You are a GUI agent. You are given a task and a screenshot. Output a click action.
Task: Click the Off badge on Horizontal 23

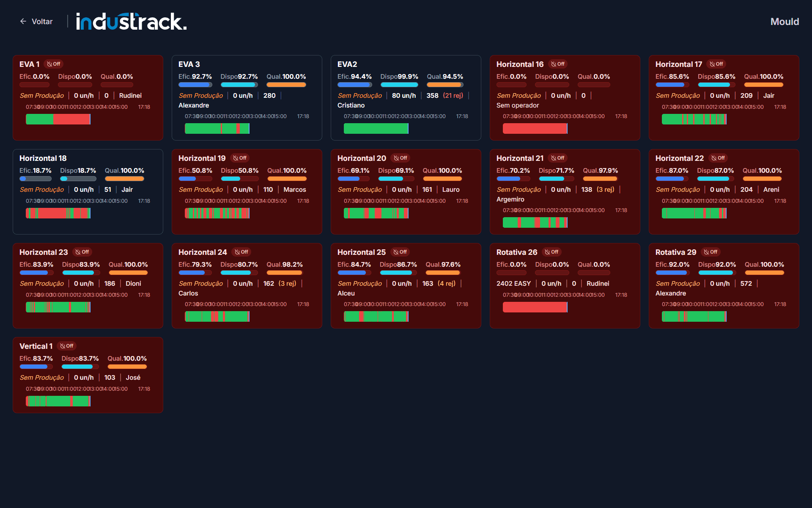82,252
